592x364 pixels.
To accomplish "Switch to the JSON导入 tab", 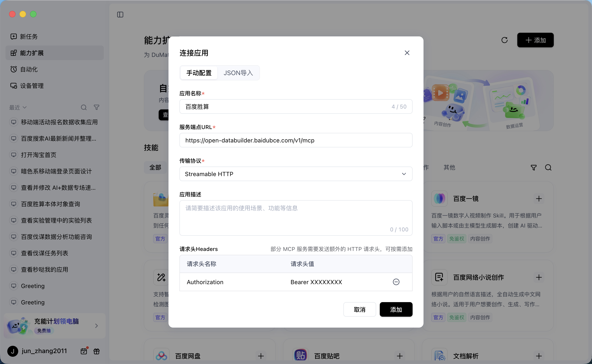I will [238, 73].
